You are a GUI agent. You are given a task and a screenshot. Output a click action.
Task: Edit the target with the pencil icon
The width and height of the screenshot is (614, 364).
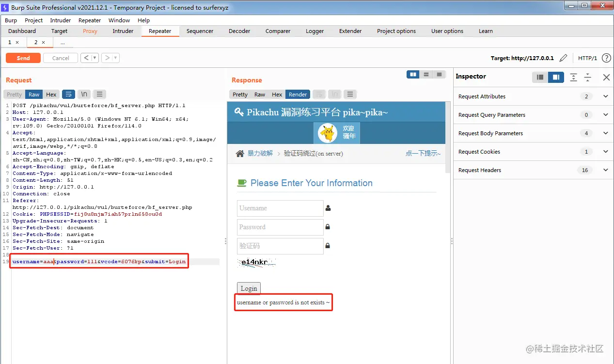[563, 58]
